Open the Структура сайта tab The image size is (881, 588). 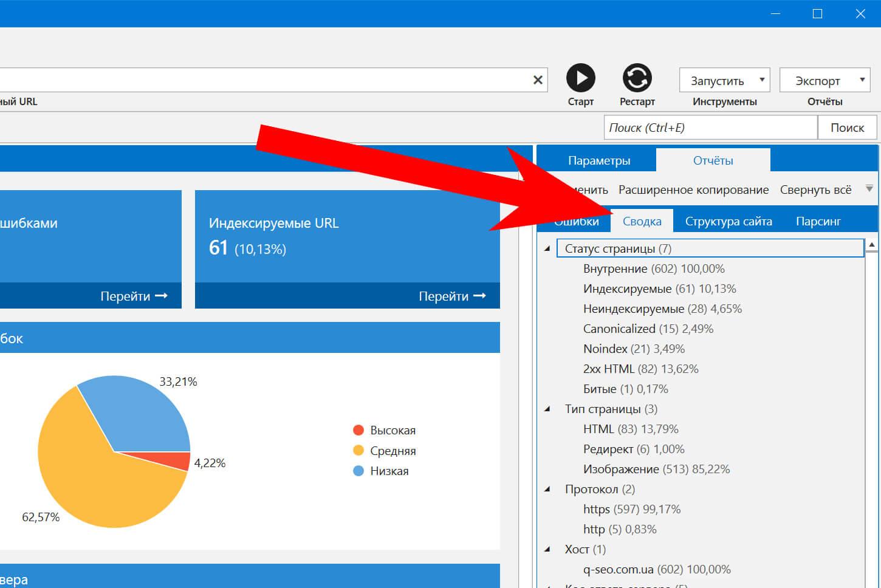[x=728, y=222]
